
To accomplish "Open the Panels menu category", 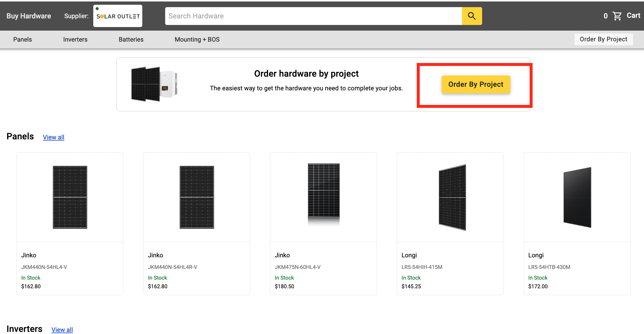I will pyautogui.click(x=23, y=40).
